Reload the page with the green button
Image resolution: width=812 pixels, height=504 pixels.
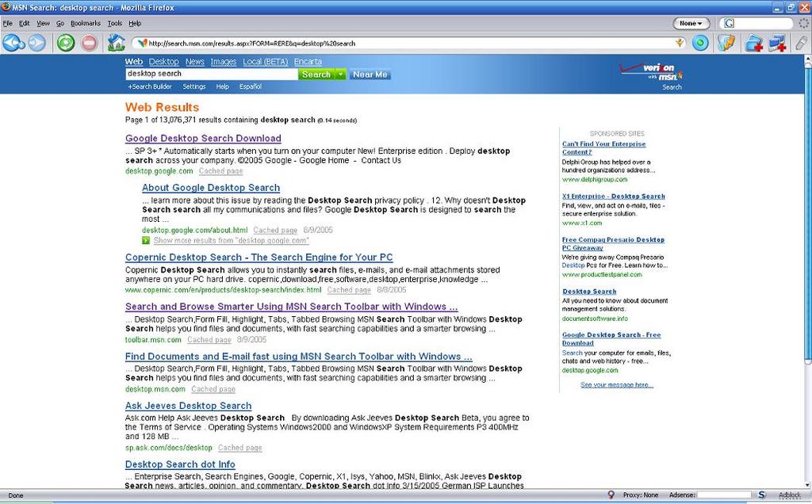66,43
